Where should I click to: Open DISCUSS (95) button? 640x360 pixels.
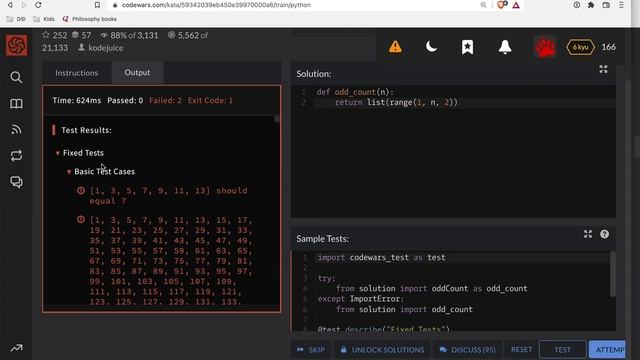click(467, 349)
